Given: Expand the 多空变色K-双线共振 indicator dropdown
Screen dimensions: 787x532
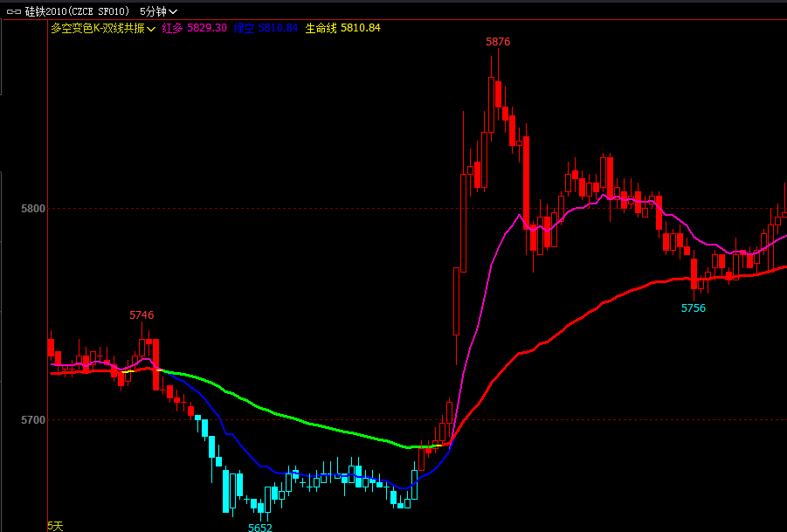Looking at the screenshot, I should click(x=103, y=29).
